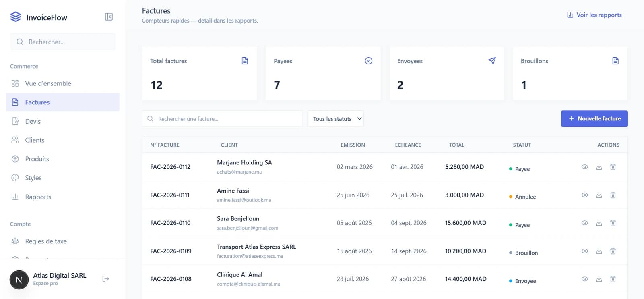Sort by STATUT column header
The width and height of the screenshot is (644, 299).
tap(522, 145)
